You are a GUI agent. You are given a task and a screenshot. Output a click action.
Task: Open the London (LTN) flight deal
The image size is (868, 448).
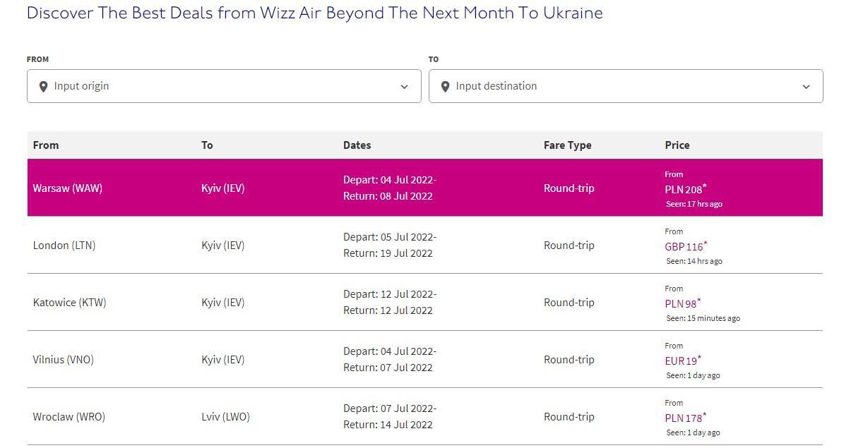click(425, 245)
